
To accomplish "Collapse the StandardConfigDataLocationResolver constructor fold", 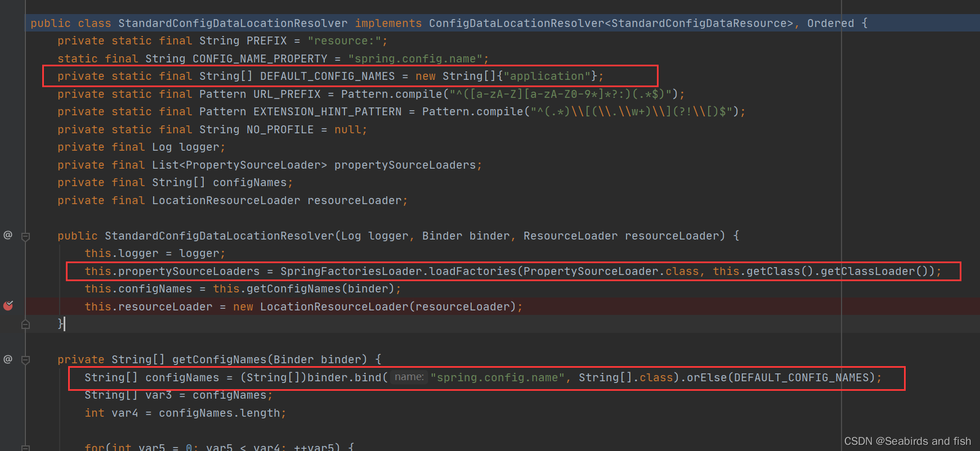I will pyautogui.click(x=25, y=237).
